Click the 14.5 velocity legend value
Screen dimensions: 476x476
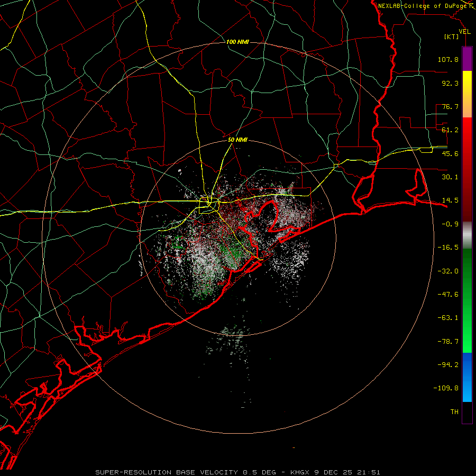point(450,200)
